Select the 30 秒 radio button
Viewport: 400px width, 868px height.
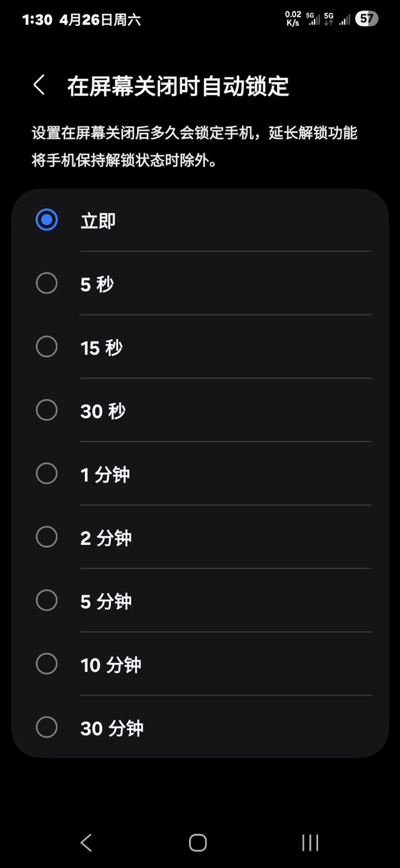click(x=47, y=411)
